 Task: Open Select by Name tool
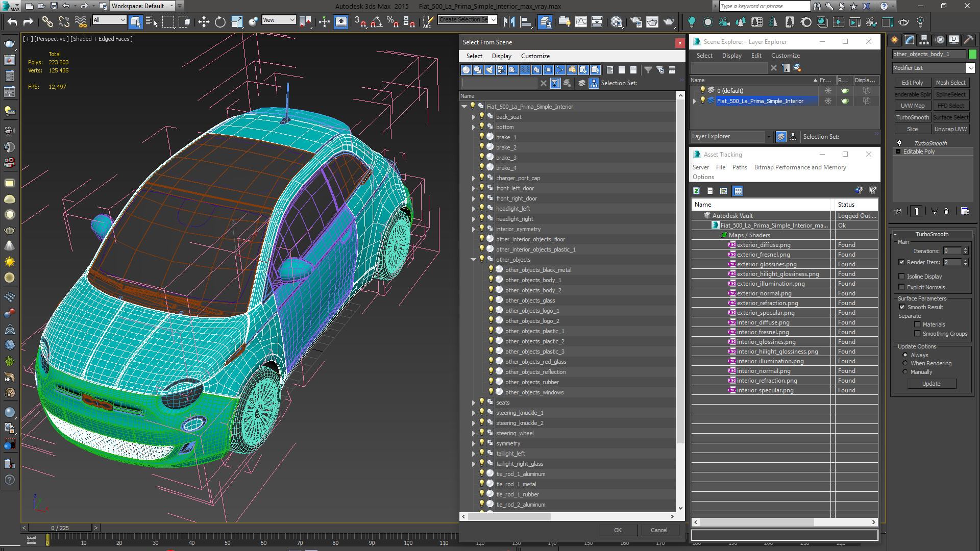coord(152,22)
